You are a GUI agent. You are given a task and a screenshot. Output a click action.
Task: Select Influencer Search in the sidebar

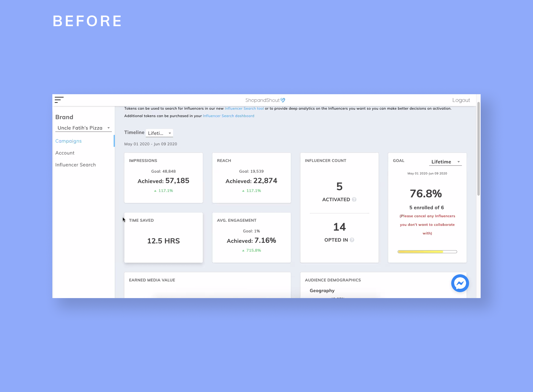76,165
